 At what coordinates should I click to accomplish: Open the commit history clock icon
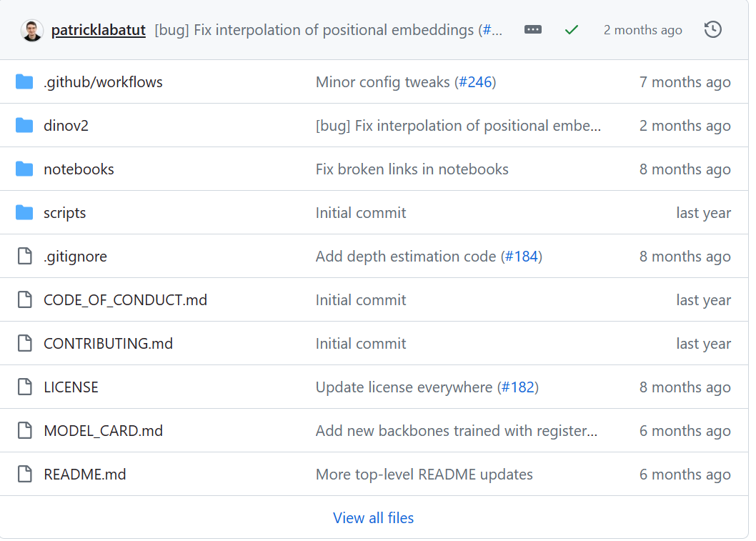click(x=712, y=30)
